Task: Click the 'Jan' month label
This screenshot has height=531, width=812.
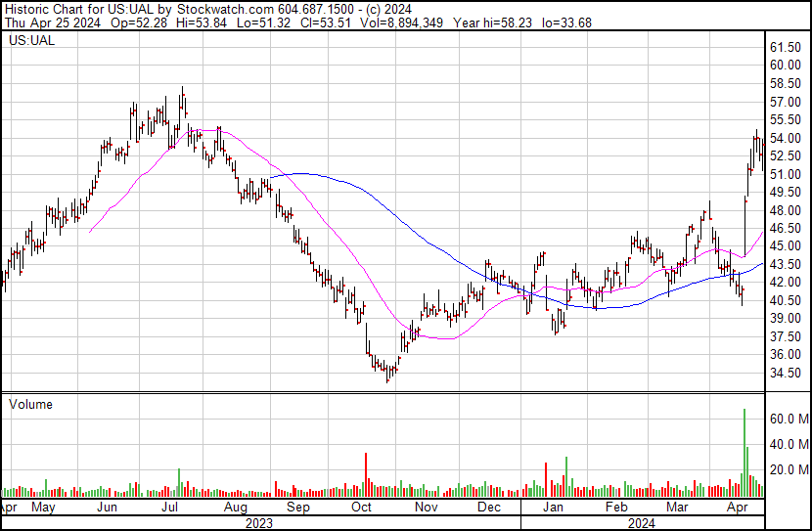Action: [553, 508]
